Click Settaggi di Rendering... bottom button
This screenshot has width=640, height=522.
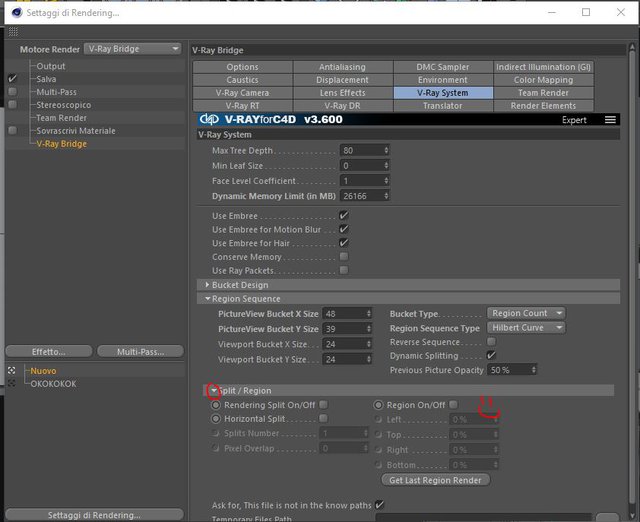[x=94, y=515]
